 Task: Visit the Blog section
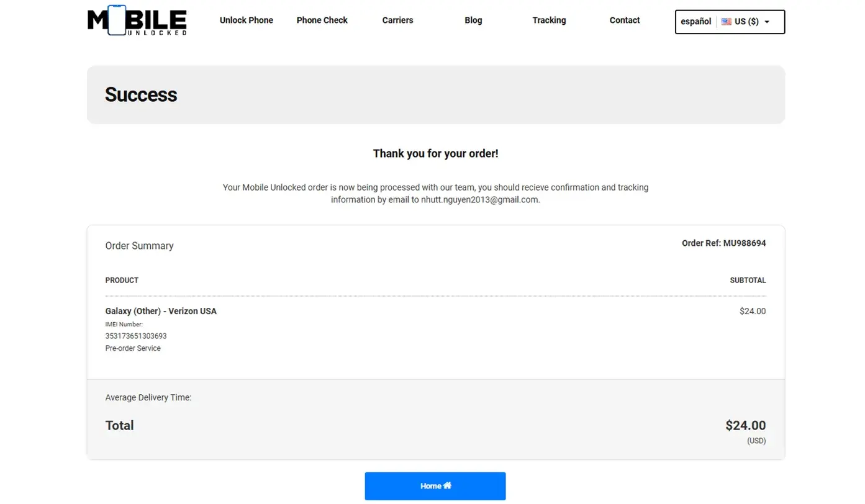pyautogui.click(x=473, y=20)
